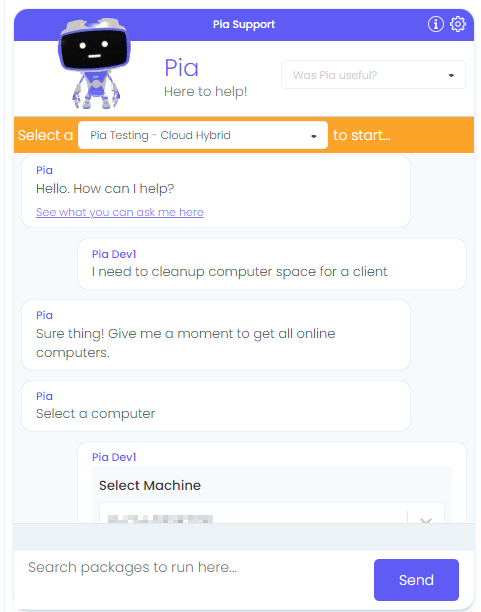Open the info icon in header
Image resolution: width=481 pixels, height=612 pixels.
point(435,24)
